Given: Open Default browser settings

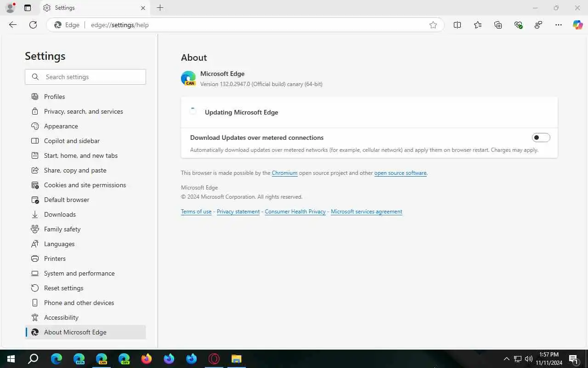Looking at the screenshot, I should click(x=85, y=200).
